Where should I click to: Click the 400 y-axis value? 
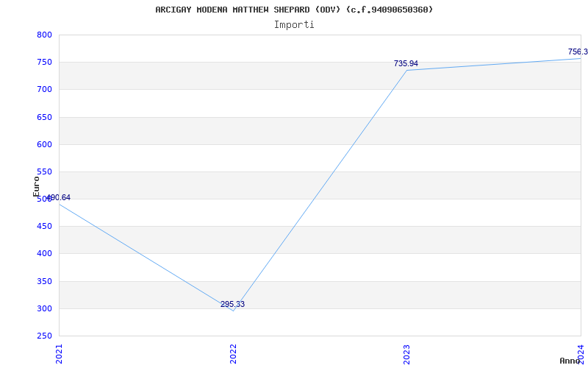pos(44,254)
